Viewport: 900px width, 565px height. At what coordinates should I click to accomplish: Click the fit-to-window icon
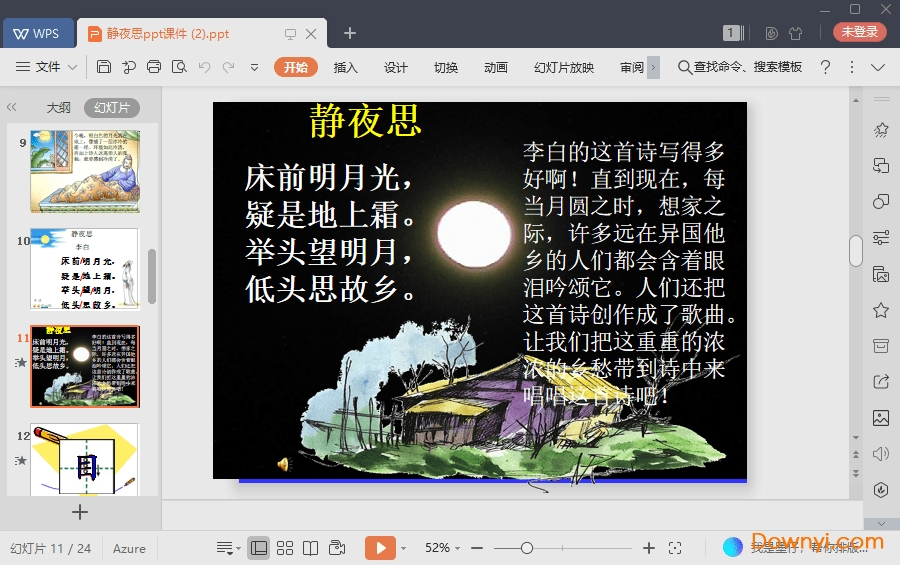(675, 548)
